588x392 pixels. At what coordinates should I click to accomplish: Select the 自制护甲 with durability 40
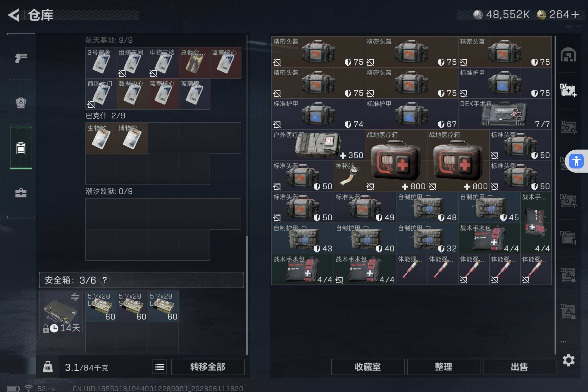(x=365, y=238)
